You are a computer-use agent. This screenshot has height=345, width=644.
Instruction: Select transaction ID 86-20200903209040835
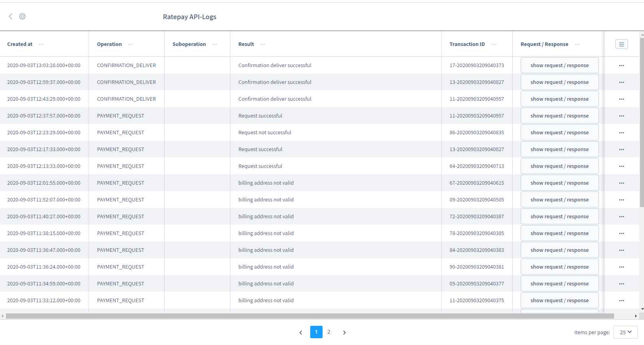[477, 132]
